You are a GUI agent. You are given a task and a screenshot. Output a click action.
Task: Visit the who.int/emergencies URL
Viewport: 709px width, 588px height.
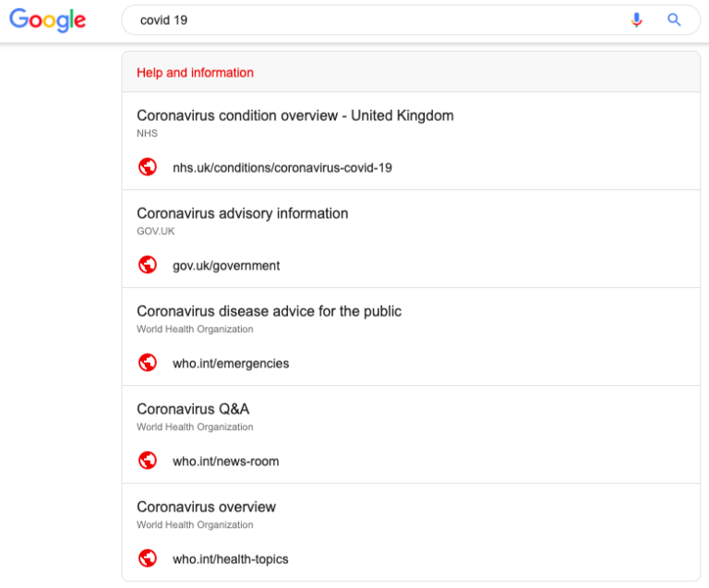231,364
